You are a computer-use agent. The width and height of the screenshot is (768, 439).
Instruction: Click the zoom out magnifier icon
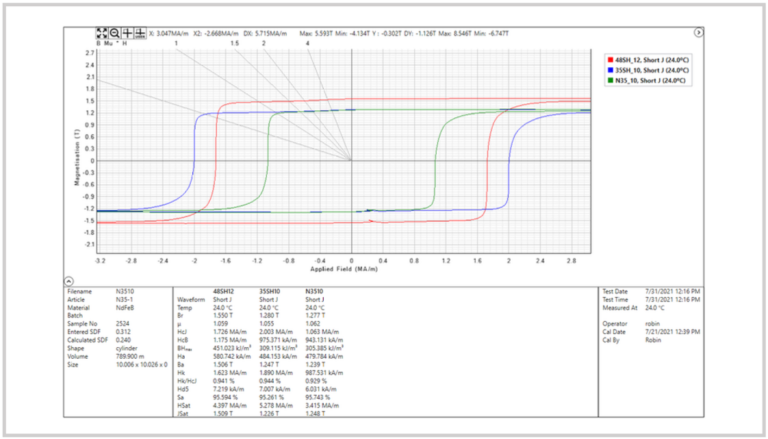click(x=115, y=32)
